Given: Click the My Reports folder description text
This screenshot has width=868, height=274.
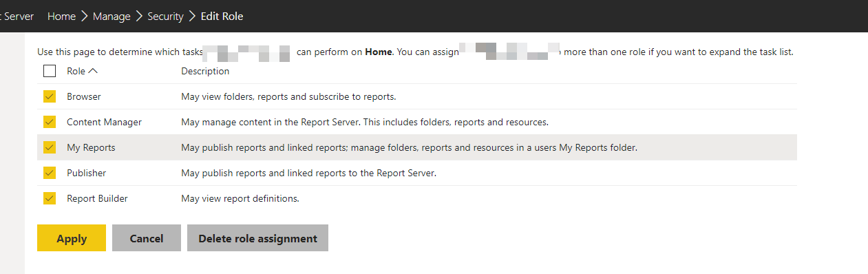Looking at the screenshot, I should click(x=409, y=147).
